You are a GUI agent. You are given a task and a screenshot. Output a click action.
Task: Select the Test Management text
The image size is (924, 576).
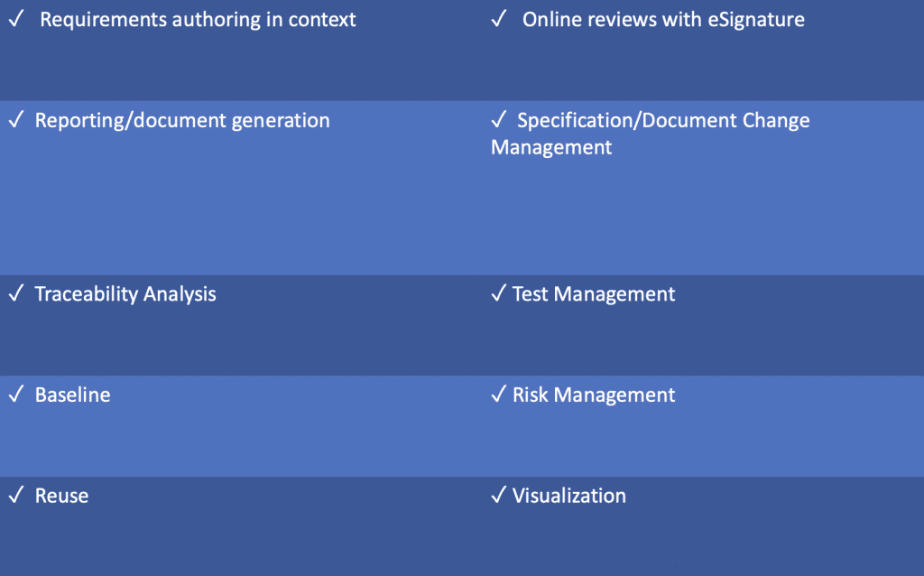(594, 294)
